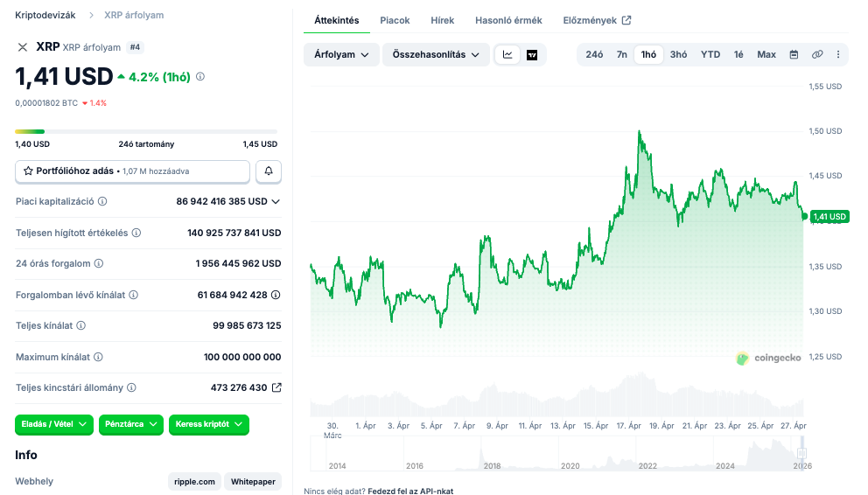This screenshot has width=868, height=495.
Task: Go to Kriptodevizák breadcrumb
Action: pos(45,16)
